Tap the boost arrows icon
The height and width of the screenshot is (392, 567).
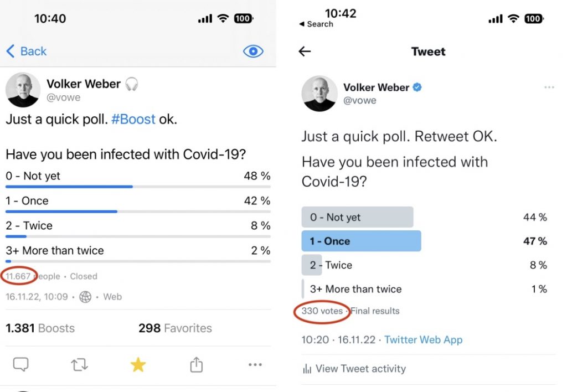pyautogui.click(x=80, y=364)
